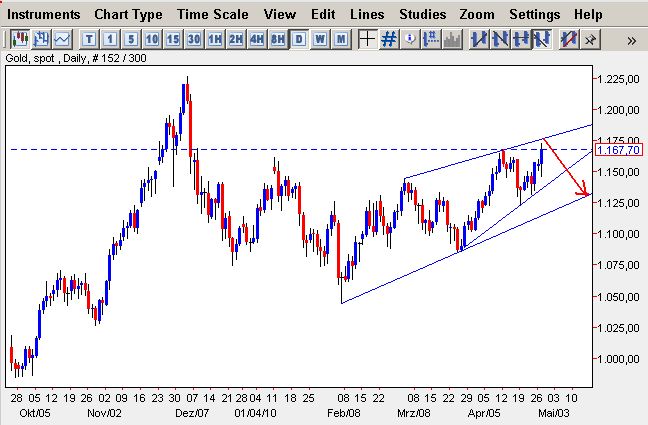
Task: Open the View menu
Action: pyautogui.click(x=280, y=14)
